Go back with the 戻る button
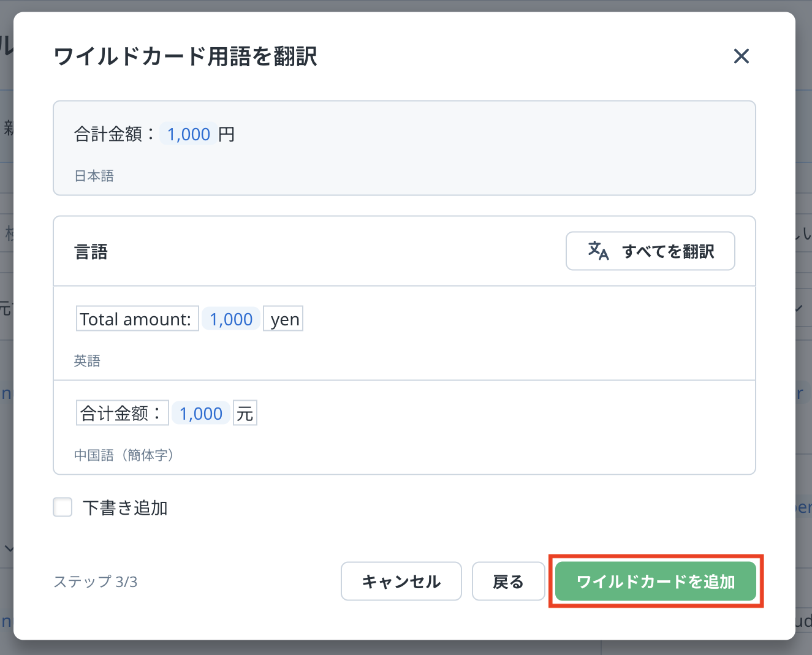Viewport: 812px width, 655px height. (508, 581)
